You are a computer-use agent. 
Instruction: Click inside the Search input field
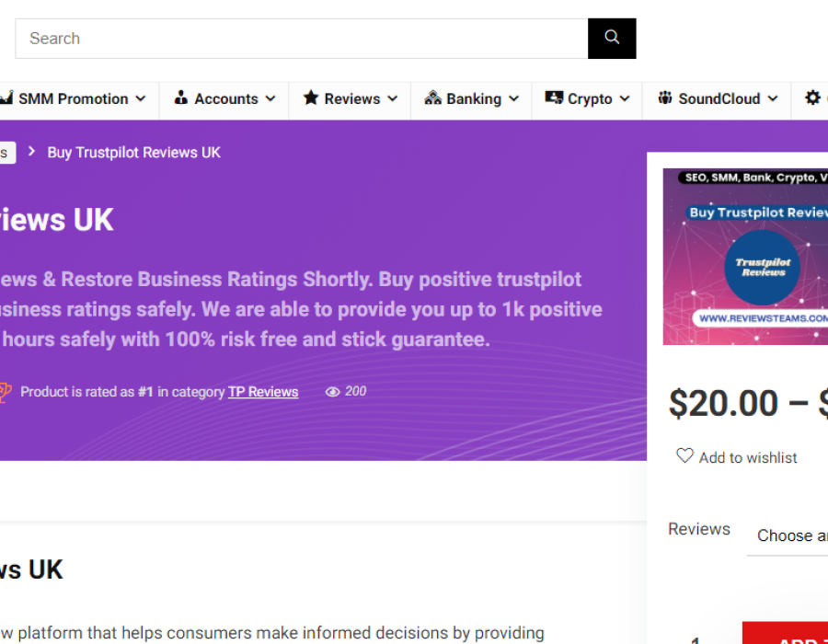tap(302, 39)
